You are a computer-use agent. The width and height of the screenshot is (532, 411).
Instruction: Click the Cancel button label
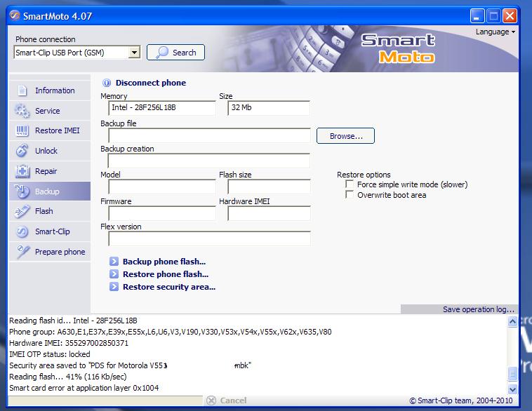tap(233, 400)
